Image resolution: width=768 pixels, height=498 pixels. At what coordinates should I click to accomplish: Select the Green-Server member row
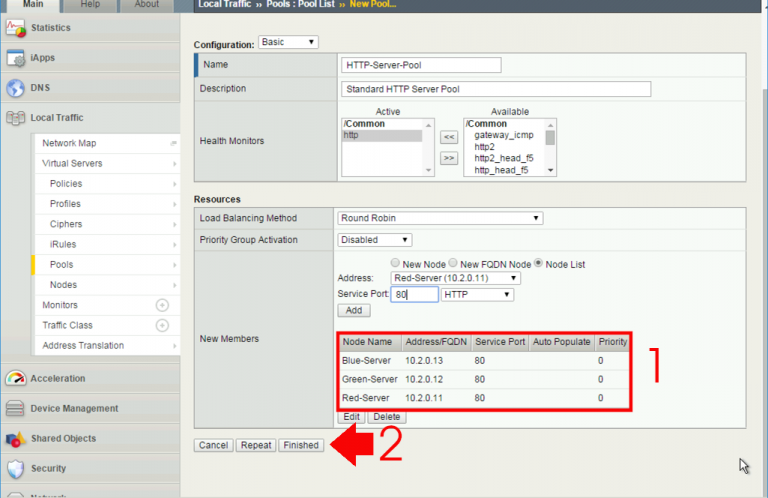click(x=484, y=379)
